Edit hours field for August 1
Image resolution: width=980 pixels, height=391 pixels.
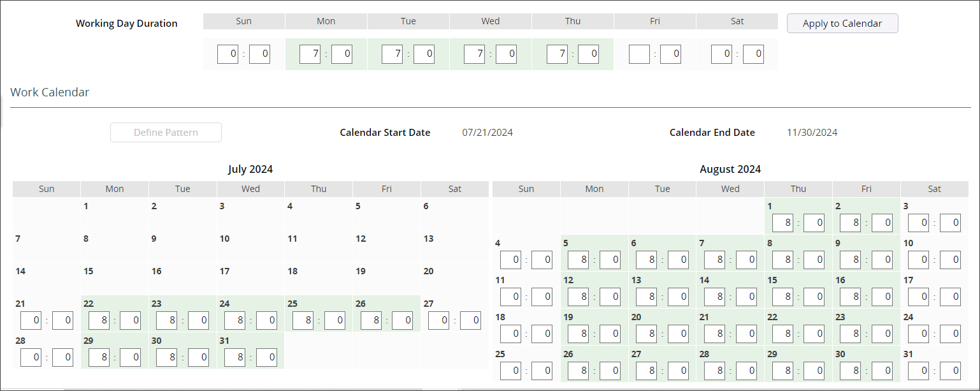coord(782,223)
